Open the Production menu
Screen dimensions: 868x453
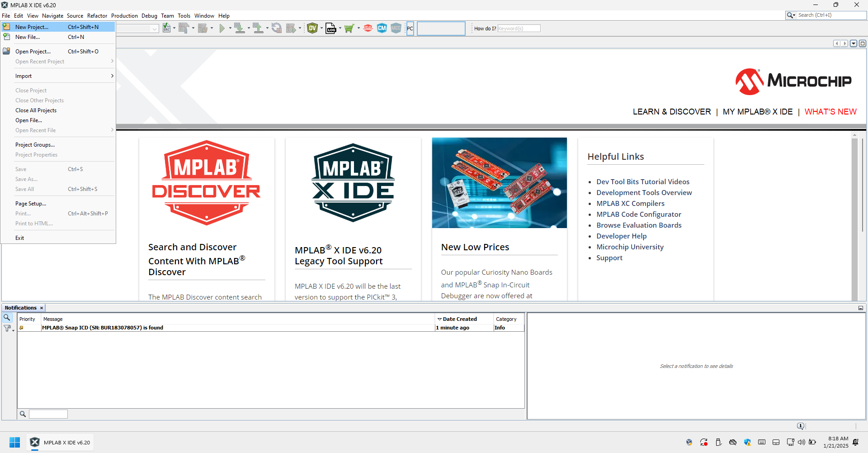click(124, 16)
